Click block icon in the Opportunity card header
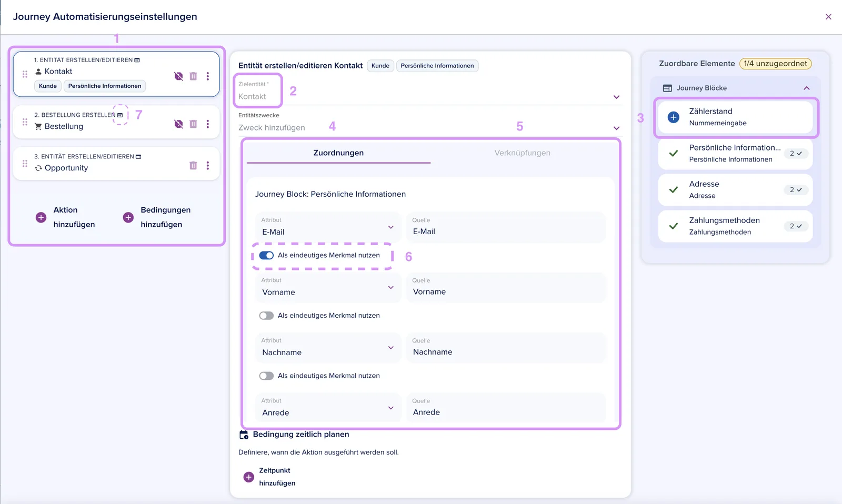The width and height of the screenshot is (842, 504). (138, 157)
